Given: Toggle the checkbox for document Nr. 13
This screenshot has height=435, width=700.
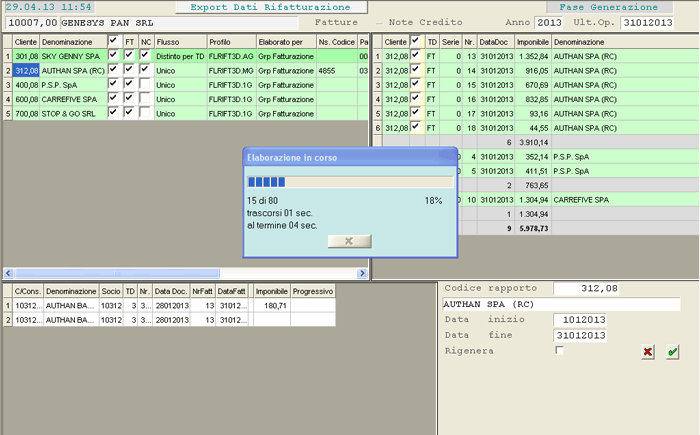Looking at the screenshot, I should (415, 55).
